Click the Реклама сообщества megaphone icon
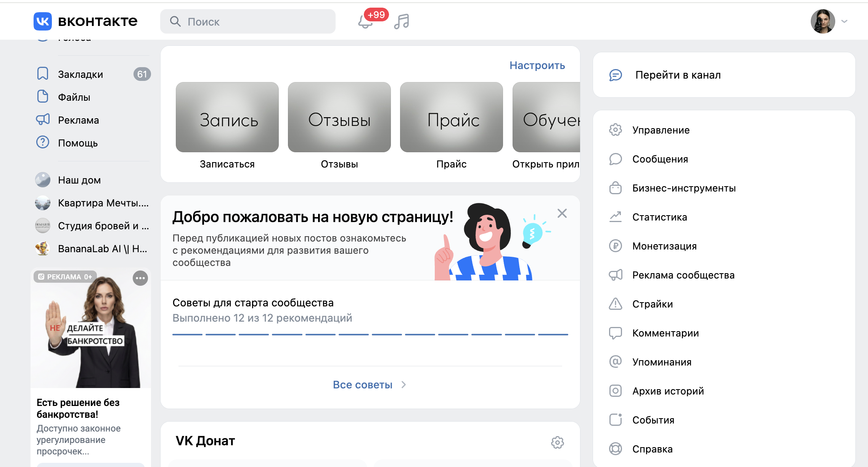 tap(616, 275)
